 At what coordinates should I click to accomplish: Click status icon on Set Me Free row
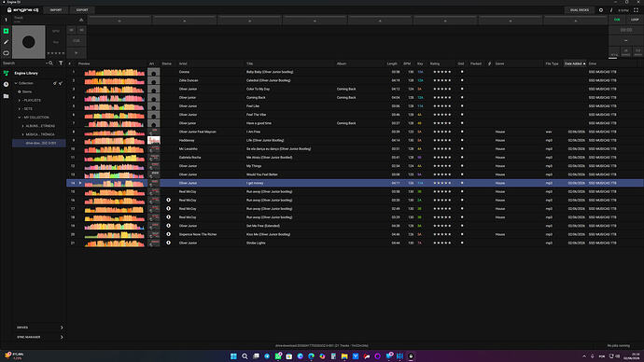[x=168, y=226]
